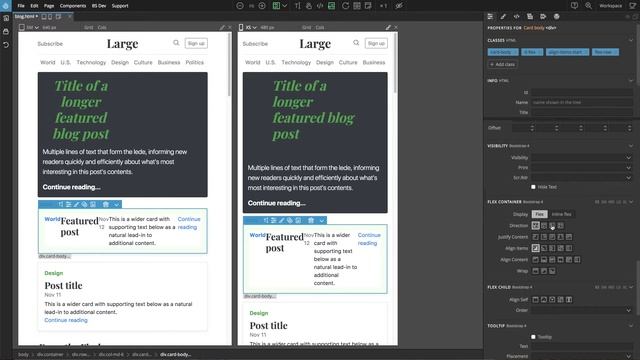Expand element toolbar chevron in left view
The image size is (640, 360).
click(116, 204)
